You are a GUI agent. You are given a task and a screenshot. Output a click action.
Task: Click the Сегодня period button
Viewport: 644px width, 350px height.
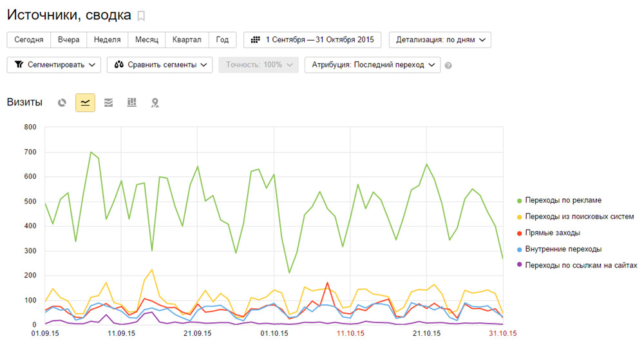click(x=28, y=39)
